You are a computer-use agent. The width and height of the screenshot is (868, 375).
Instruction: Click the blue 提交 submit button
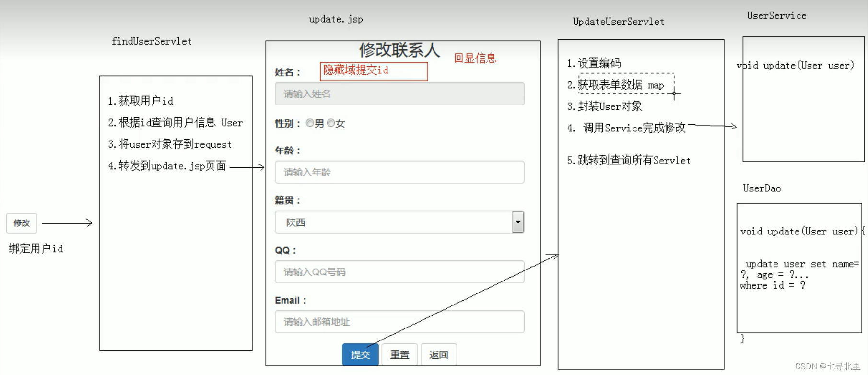360,354
